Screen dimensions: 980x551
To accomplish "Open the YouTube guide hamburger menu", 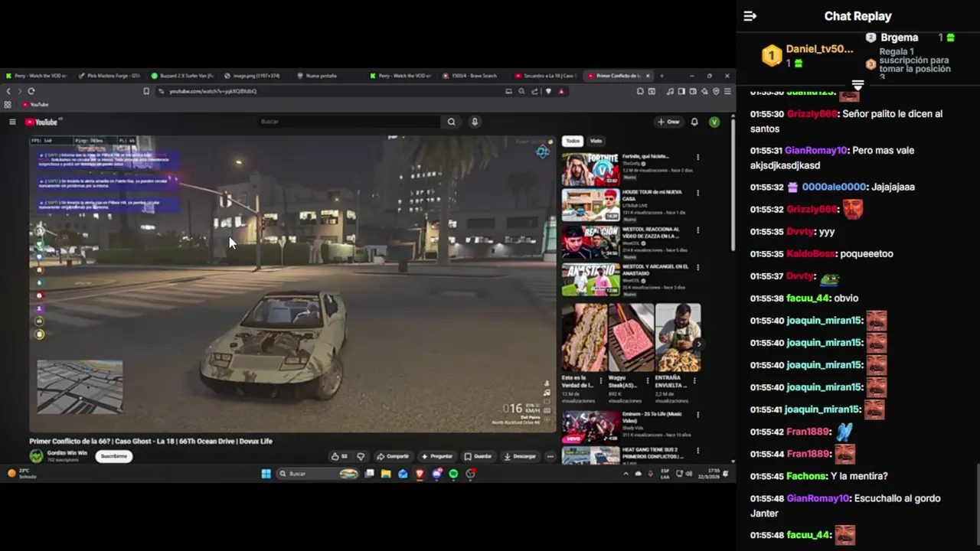I will click(x=12, y=122).
